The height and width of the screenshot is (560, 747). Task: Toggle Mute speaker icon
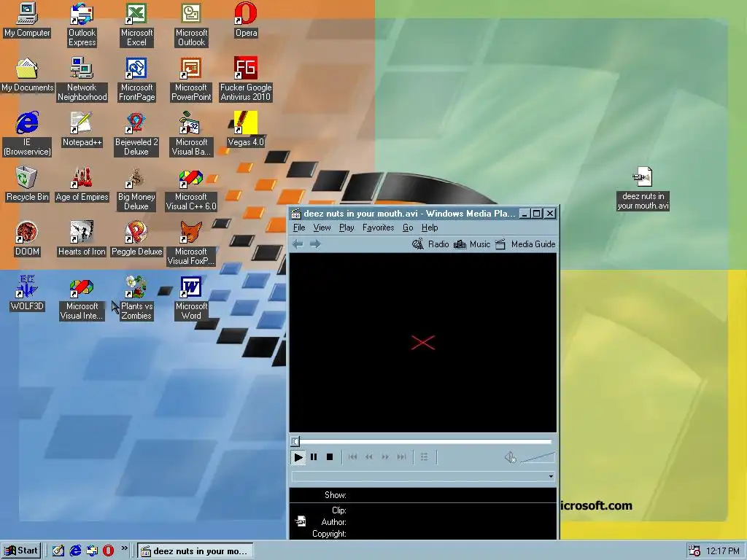pyautogui.click(x=510, y=457)
